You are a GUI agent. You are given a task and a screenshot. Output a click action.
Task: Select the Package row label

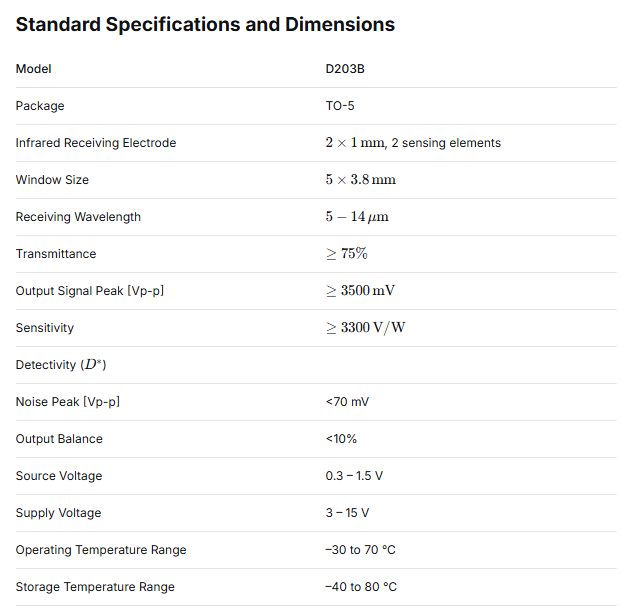click(x=40, y=106)
